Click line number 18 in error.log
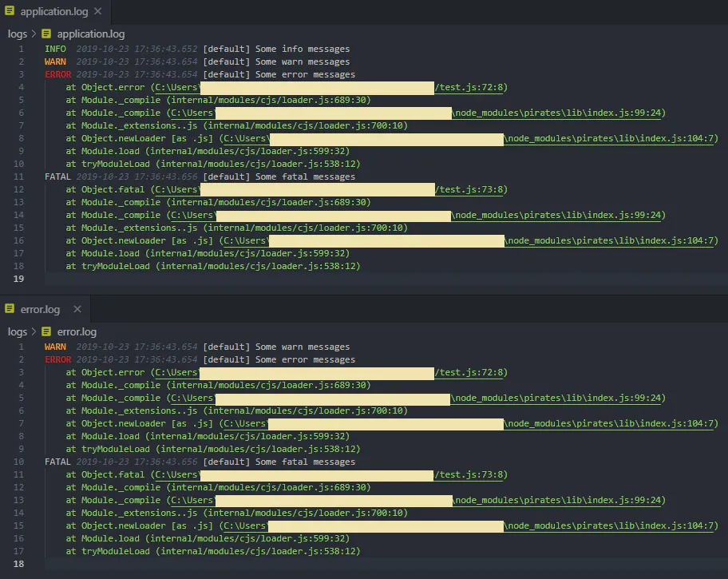This screenshot has width=728, height=579. 18,564
